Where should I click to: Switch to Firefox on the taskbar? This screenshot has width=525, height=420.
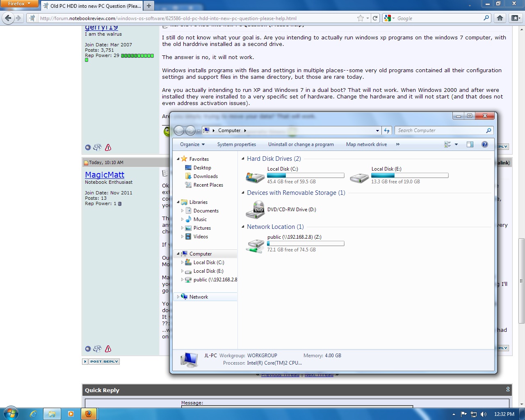click(88, 414)
